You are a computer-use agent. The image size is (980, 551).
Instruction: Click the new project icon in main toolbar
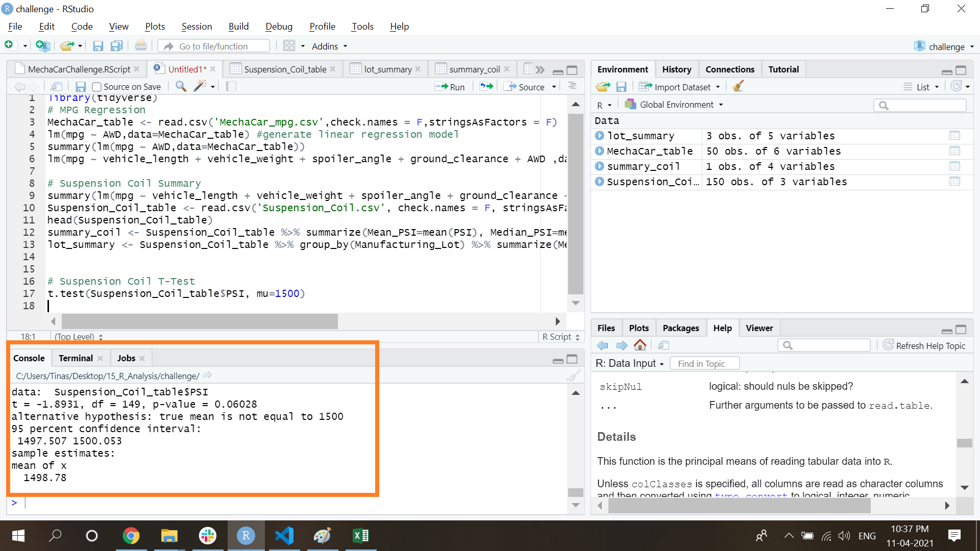coord(43,46)
